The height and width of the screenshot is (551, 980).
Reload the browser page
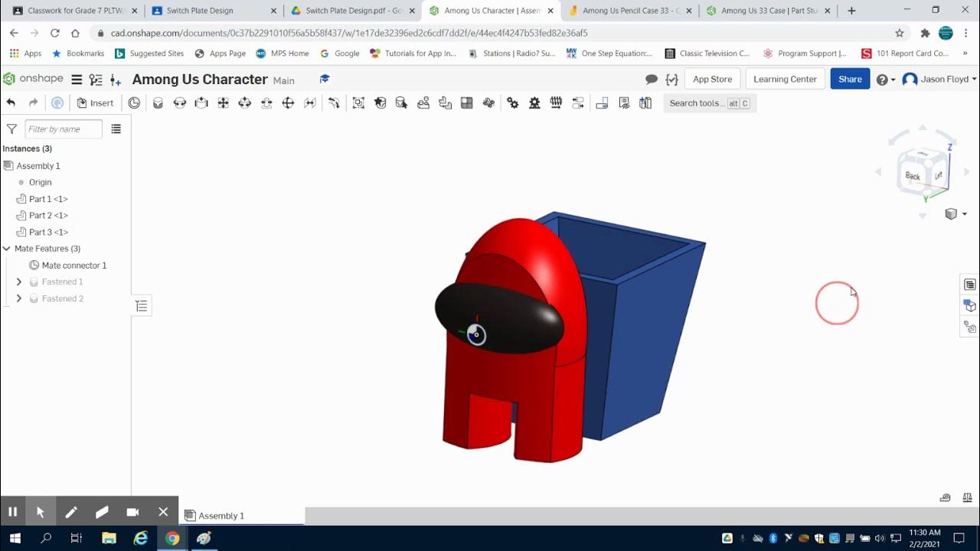coord(54,33)
